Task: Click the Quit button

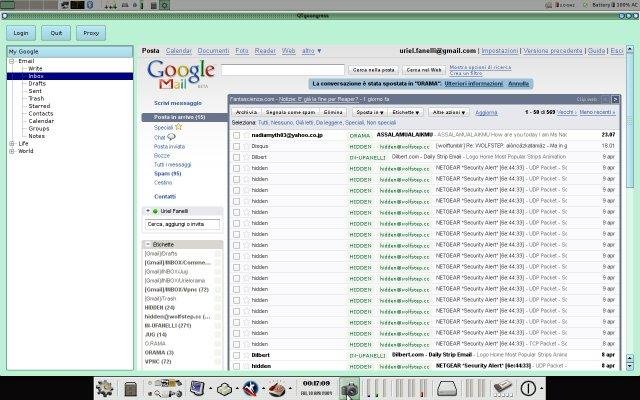Action: click(56, 33)
